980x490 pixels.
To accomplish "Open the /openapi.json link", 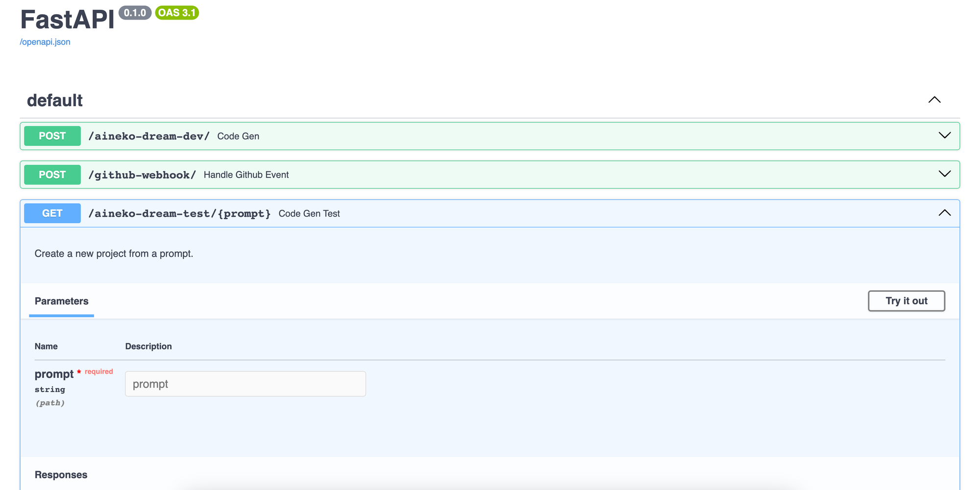I will [x=45, y=42].
